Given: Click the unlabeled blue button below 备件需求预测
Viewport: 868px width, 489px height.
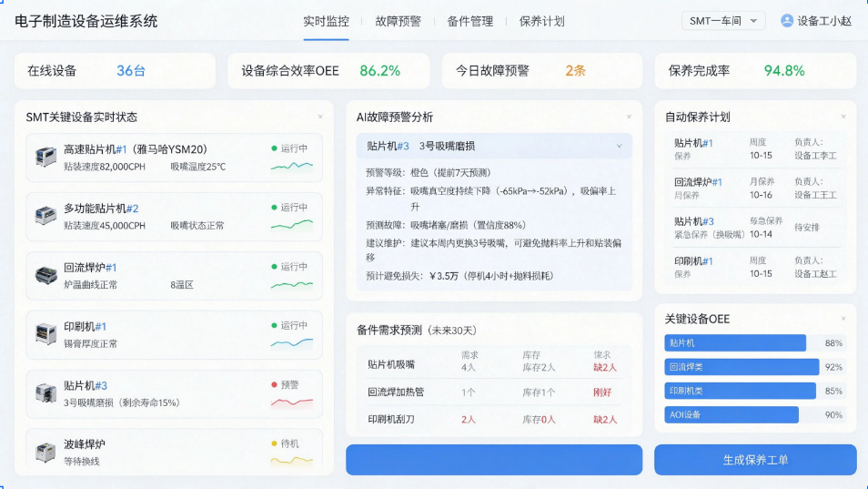Looking at the screenshot, I should [x=494, y=460].
